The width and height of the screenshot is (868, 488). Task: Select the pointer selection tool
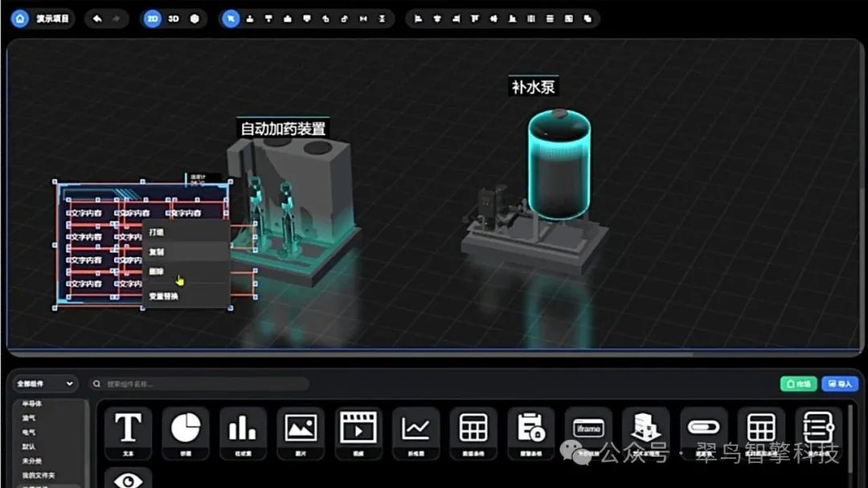(x=231, y=18)
